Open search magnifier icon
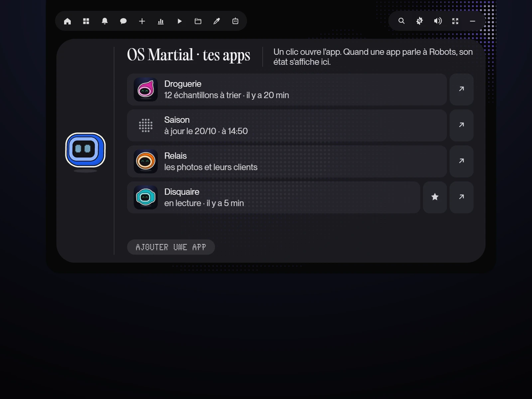Viewport: 532px width, 399px height. point(402,21)
